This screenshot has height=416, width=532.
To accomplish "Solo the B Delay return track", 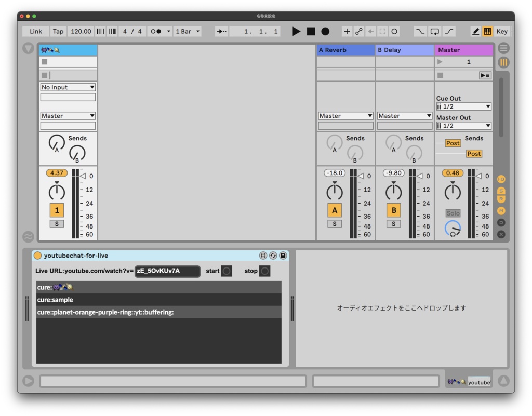I will [x=394, y=224].
